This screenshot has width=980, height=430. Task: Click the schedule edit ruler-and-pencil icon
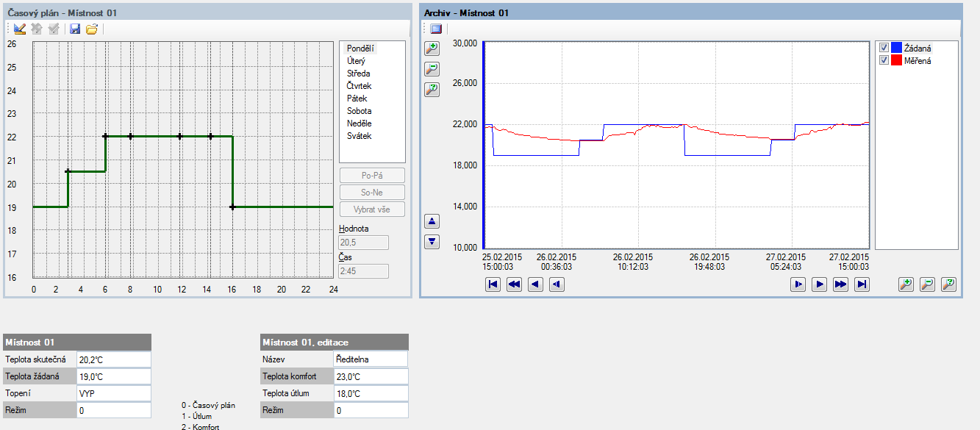pos(20,29)
